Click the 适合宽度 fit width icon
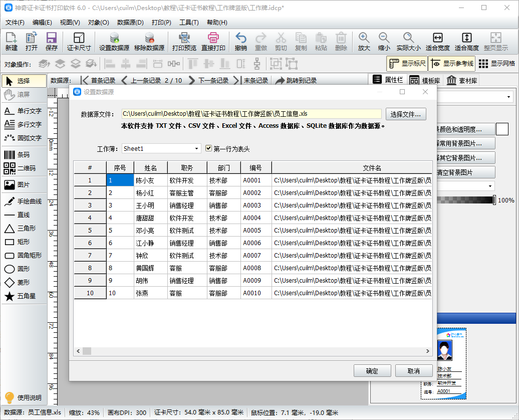Image resolution: width=519 pixels, height=420 pixels. point(437,42)
